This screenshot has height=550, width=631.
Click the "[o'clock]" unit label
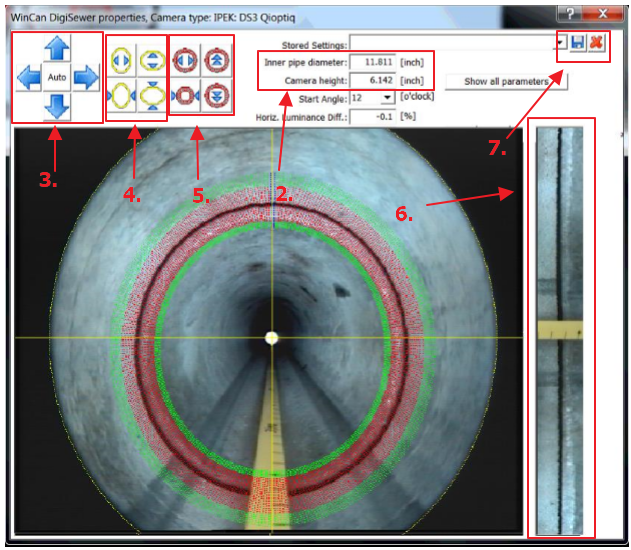[417, 97]
